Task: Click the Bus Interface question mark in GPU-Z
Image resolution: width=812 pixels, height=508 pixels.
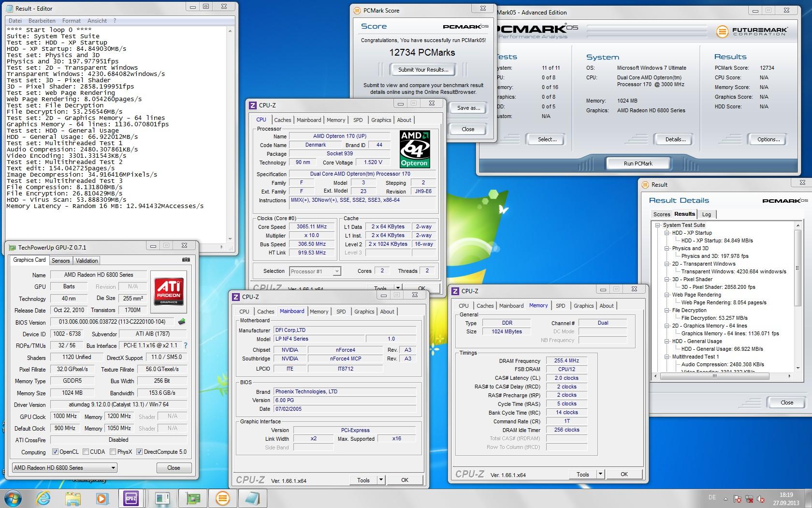Action: click(x=185, y=345)
